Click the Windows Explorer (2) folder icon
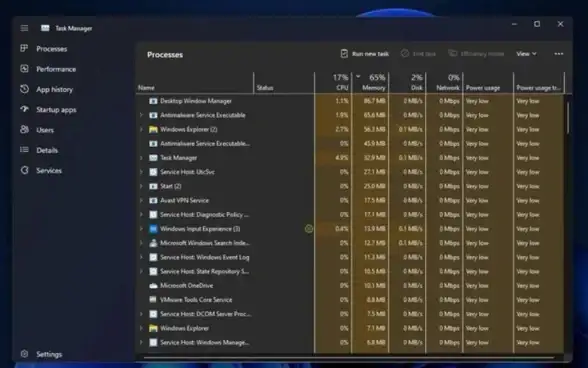The height and width of the screenshot is (368, 588). pyautogui.click(x=153, y=129)
